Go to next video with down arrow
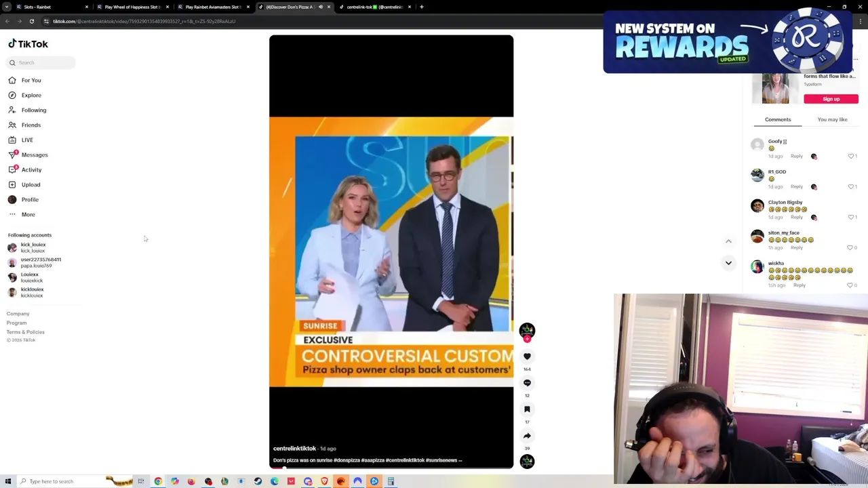This screenshot has width=868, height=488. (x=728, y=263)
